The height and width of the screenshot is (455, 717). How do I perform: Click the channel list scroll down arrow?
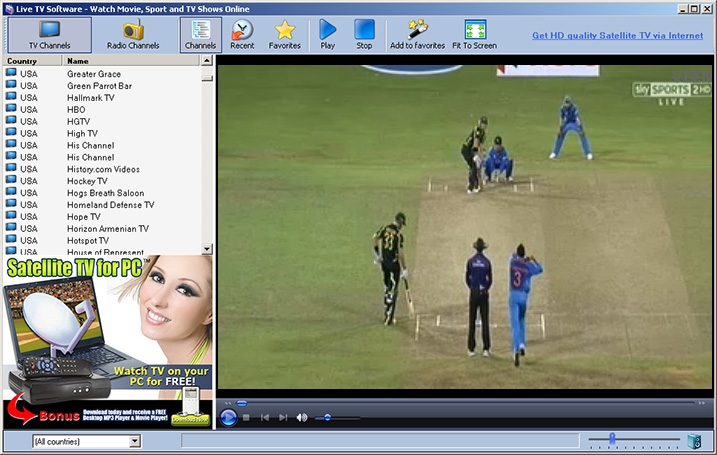tap(207, 248)
